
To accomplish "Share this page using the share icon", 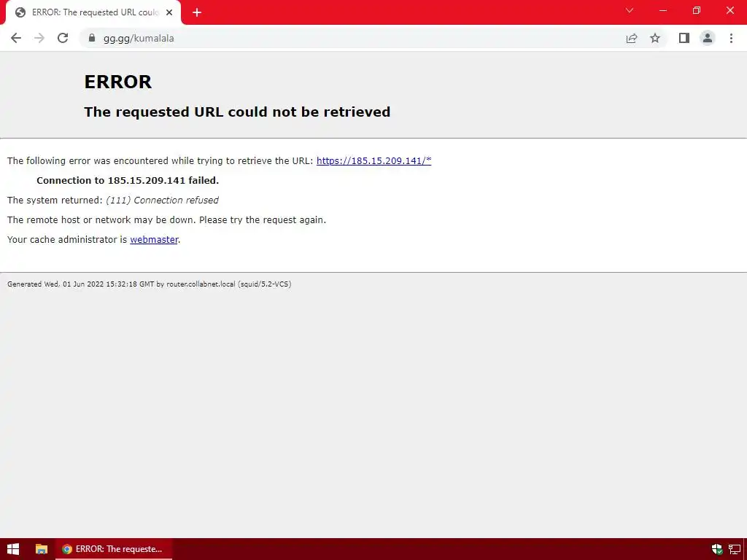I will pyautogui.click(x=632, y=38).
